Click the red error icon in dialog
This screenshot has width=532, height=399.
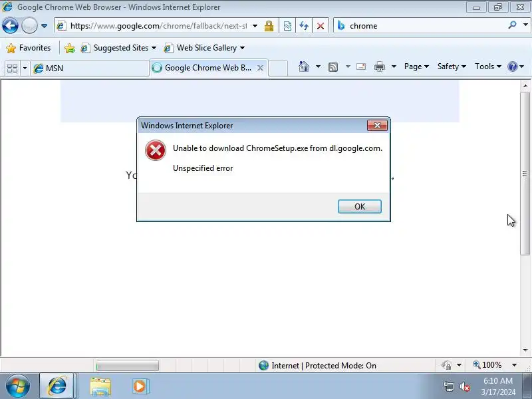point(156,150)
